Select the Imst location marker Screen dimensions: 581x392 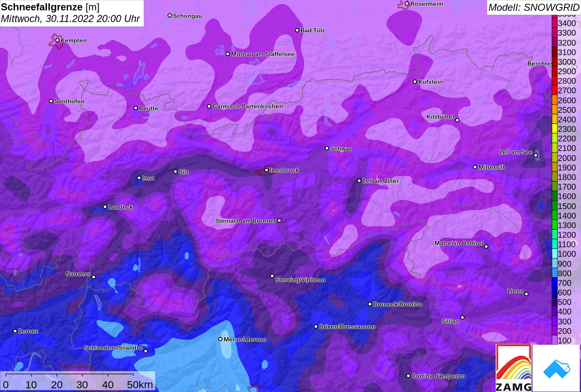(x=139, y=178)
